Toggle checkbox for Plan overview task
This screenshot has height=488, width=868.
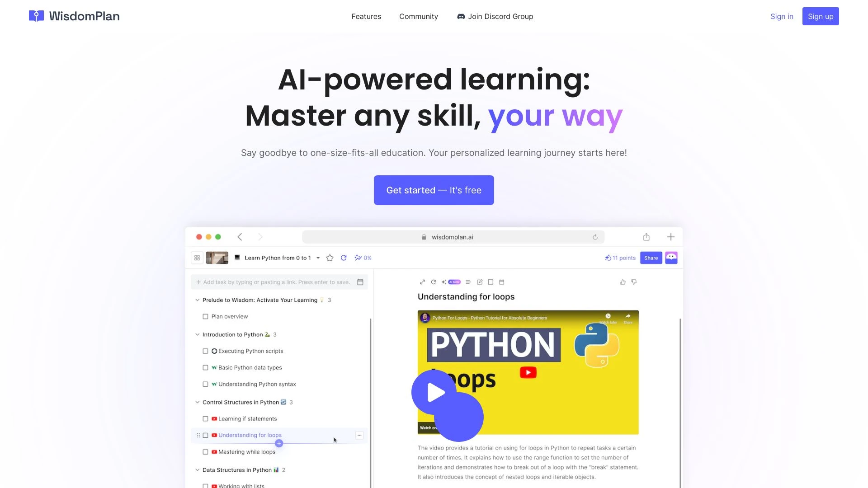pos(206,316)
